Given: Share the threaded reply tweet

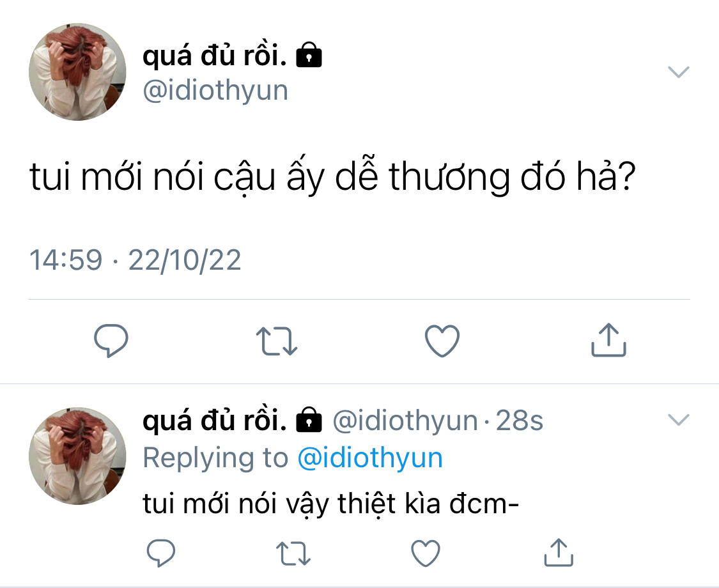Looking at the screenshot, I should tap(557, 552).
